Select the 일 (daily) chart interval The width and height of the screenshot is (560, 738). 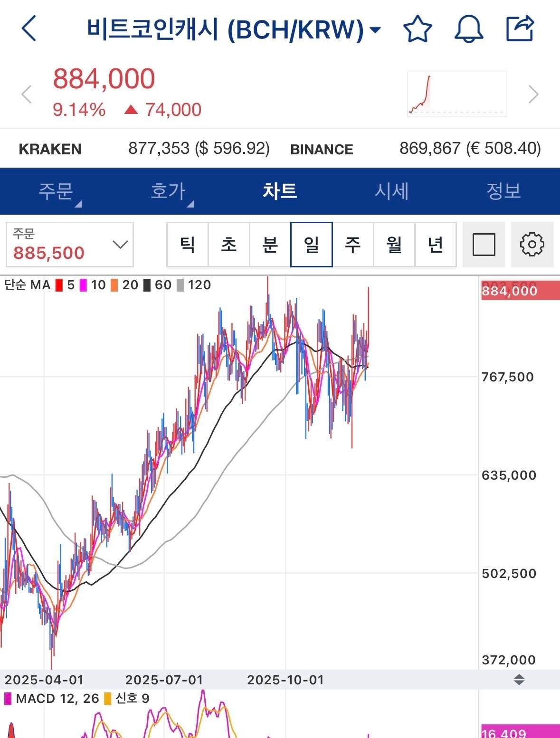[311, 245]
